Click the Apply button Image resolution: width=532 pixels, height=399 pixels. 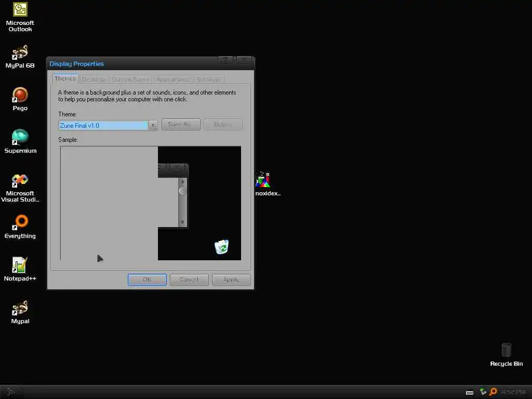click(x=231, y=280)
